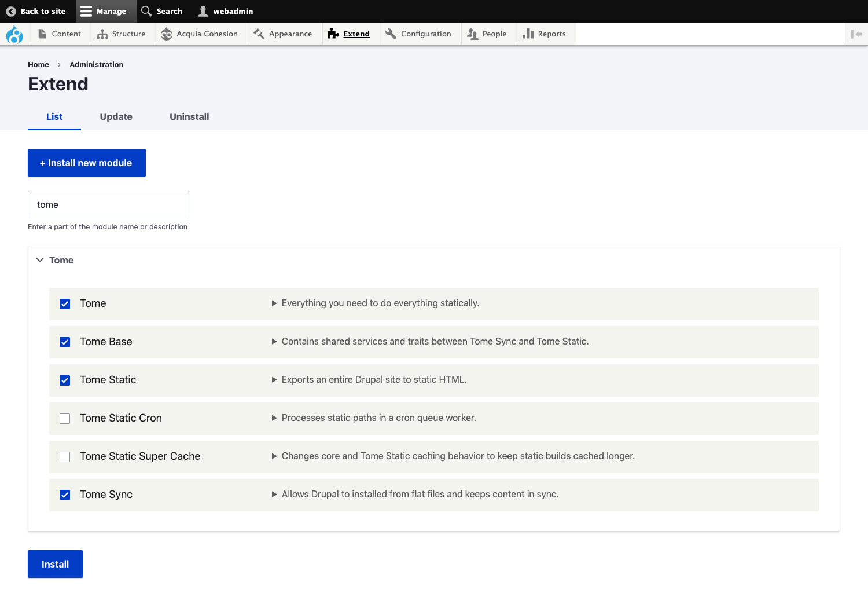Go to Administration breadcrumb link
This screenshot has height=593, width=868.
click(97, 65)
